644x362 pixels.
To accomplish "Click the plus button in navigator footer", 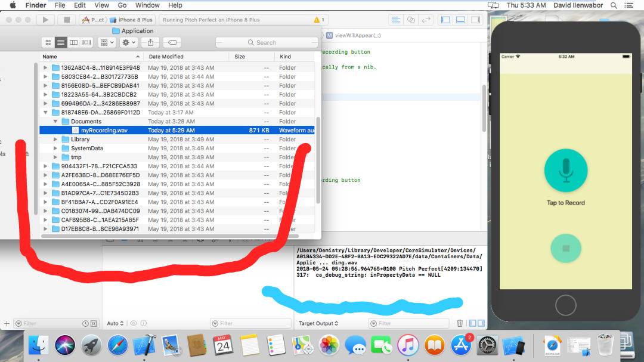I will pyautogui.click(x=7, y=323).
